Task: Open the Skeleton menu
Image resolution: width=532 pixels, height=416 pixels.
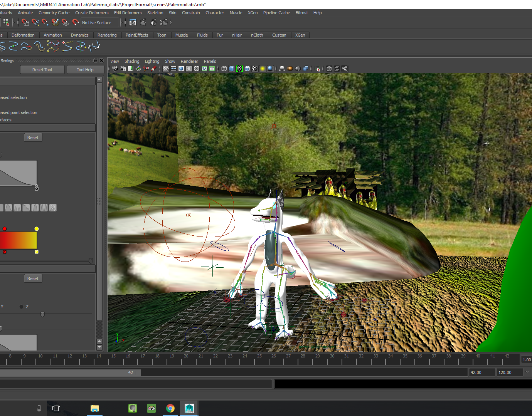Action: [x=155, y=13]
